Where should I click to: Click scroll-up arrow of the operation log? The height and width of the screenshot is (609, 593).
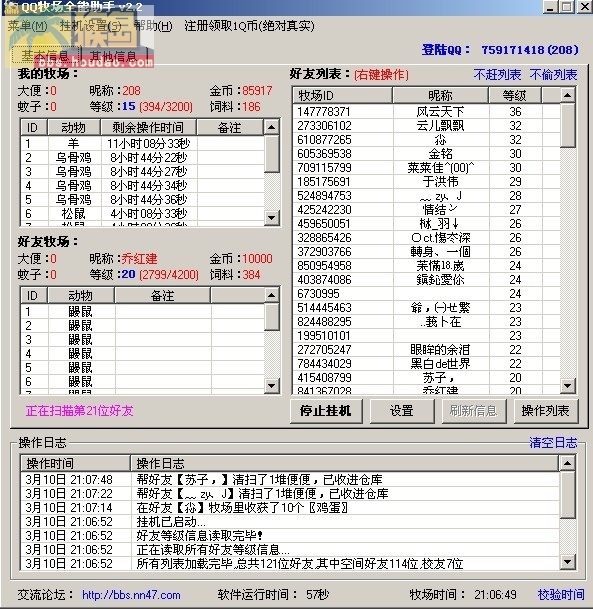click(567, 463)
